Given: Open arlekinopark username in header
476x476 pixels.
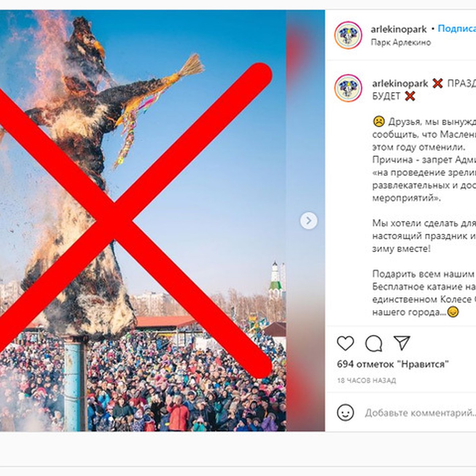Looking at the screenshot, I should pos(399,29).
